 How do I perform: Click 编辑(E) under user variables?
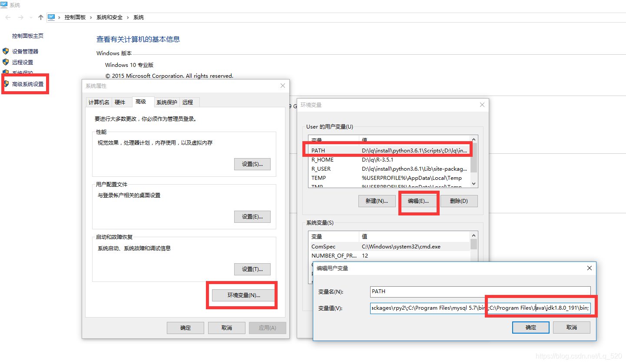[x=418, y=201]
